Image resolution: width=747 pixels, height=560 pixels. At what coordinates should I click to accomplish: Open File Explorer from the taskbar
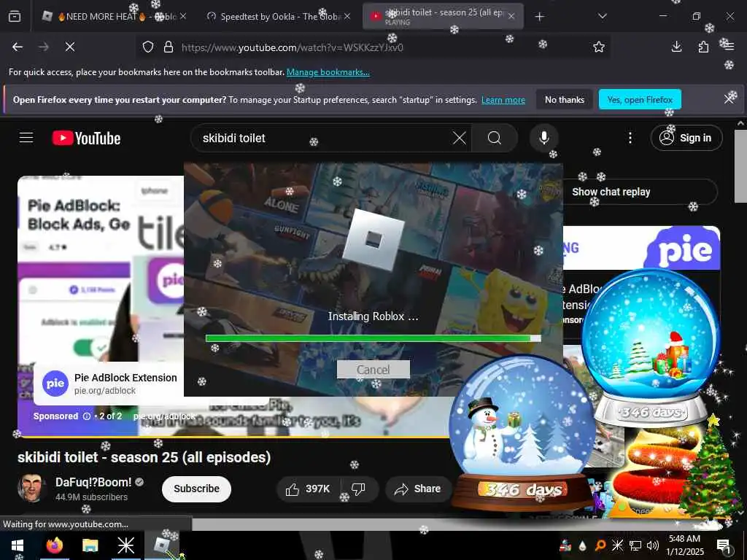90,545
